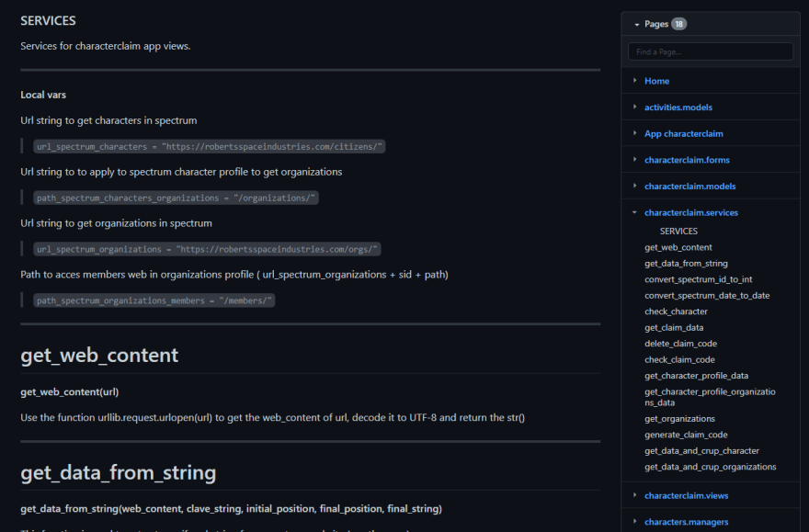Jump to get_character_profile_data in outline

pos(696,376)
